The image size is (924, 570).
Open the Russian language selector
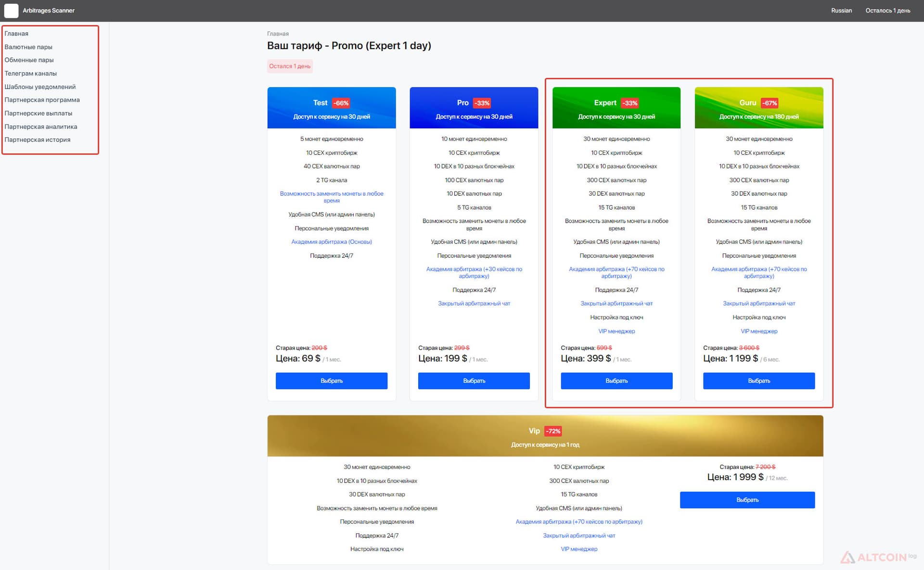pos(841,11)
